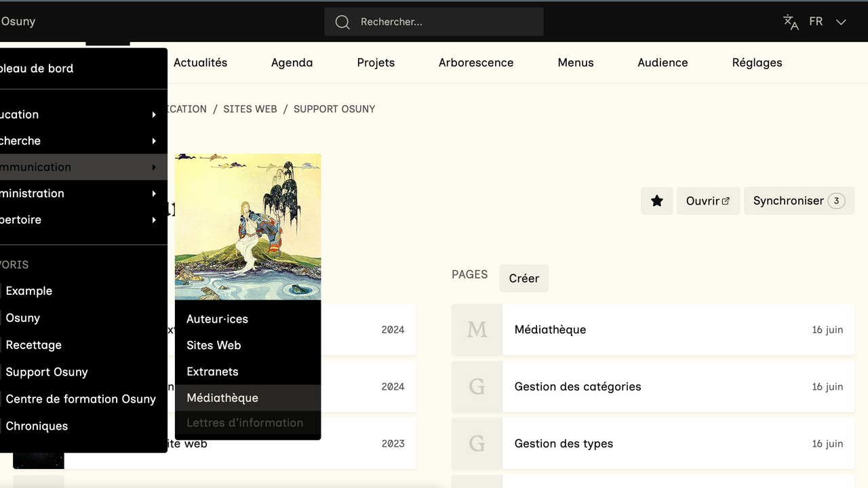This screenshot has width=868, height=488.
Task: Select Médiathèque in the submenu
Action: point(222,398)
